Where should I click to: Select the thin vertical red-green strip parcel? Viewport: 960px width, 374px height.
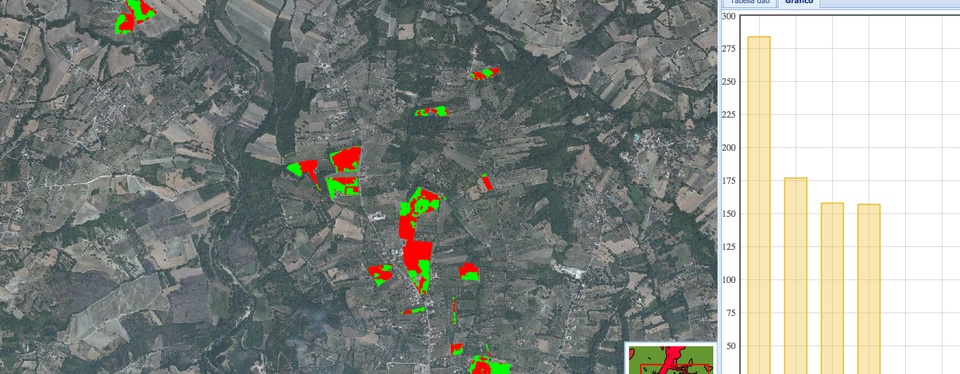click(454, 311)
